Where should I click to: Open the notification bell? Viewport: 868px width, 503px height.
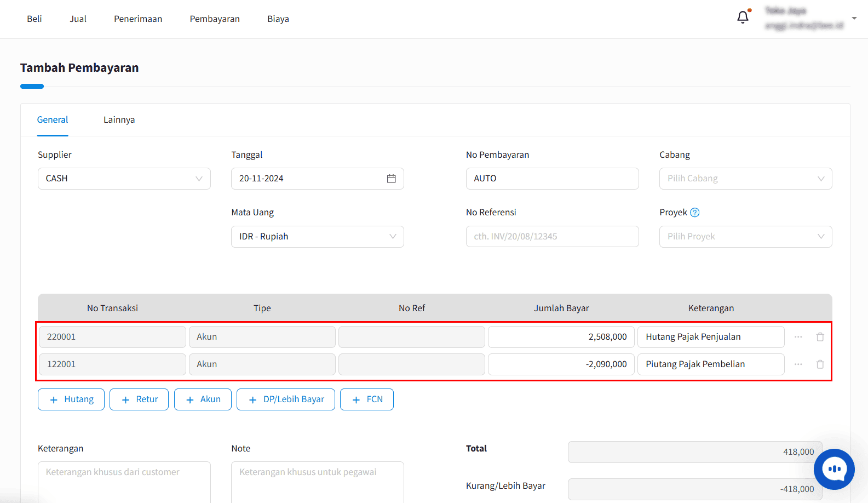tap(743, 18)
